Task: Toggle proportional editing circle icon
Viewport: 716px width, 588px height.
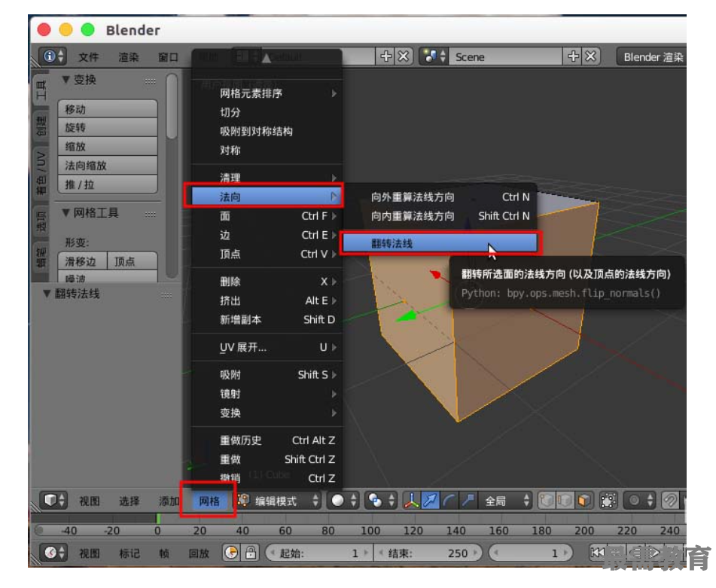Action: tap(640, 501)
